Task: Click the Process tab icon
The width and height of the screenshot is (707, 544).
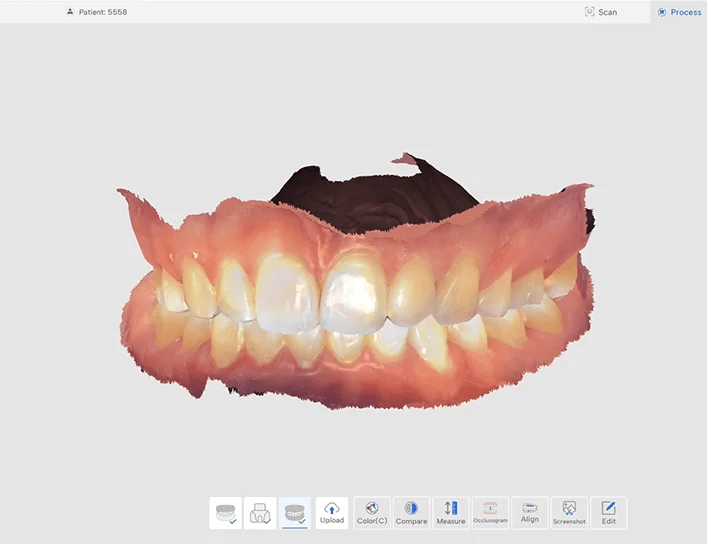Action: [662, 12]
